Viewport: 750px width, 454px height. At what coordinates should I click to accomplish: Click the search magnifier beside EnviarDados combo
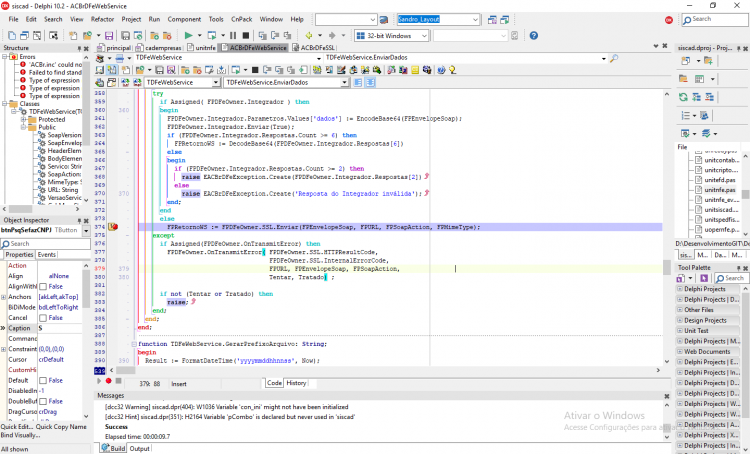tap(615, 58)
